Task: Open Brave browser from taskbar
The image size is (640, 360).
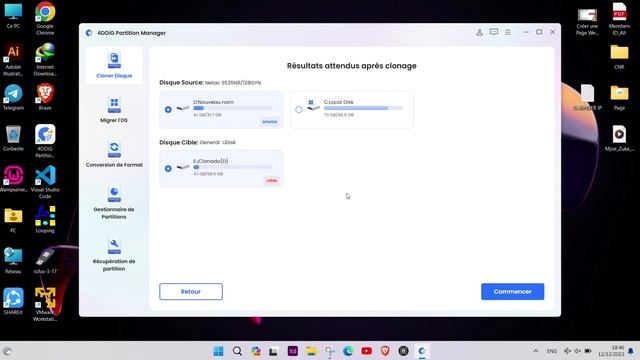Action: [385, 351]
